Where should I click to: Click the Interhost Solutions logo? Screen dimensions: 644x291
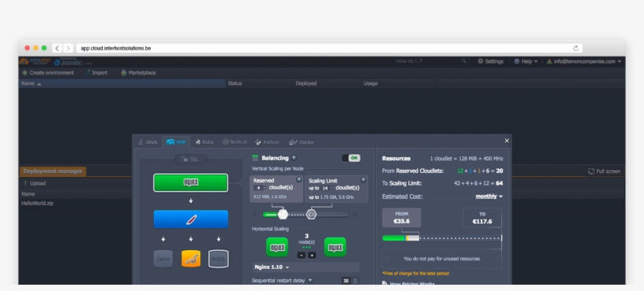click(35, 61)
